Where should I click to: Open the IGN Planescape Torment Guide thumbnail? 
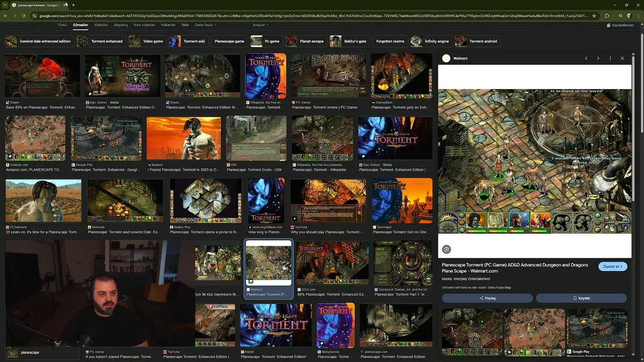click(x=256, y=138)
